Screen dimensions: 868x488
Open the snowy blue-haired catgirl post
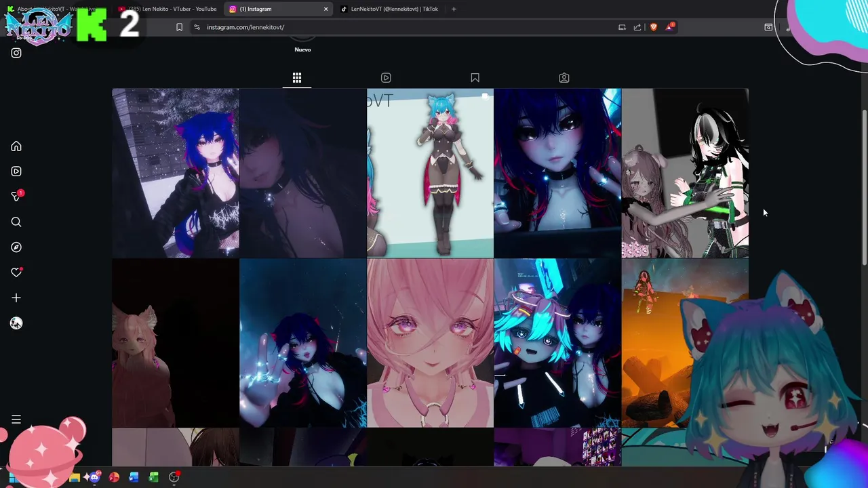176,173
